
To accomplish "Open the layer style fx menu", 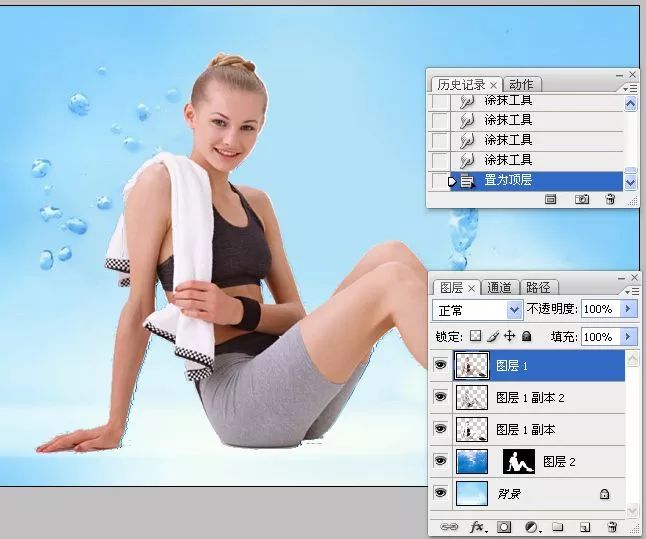I will (x=477, y=527).
